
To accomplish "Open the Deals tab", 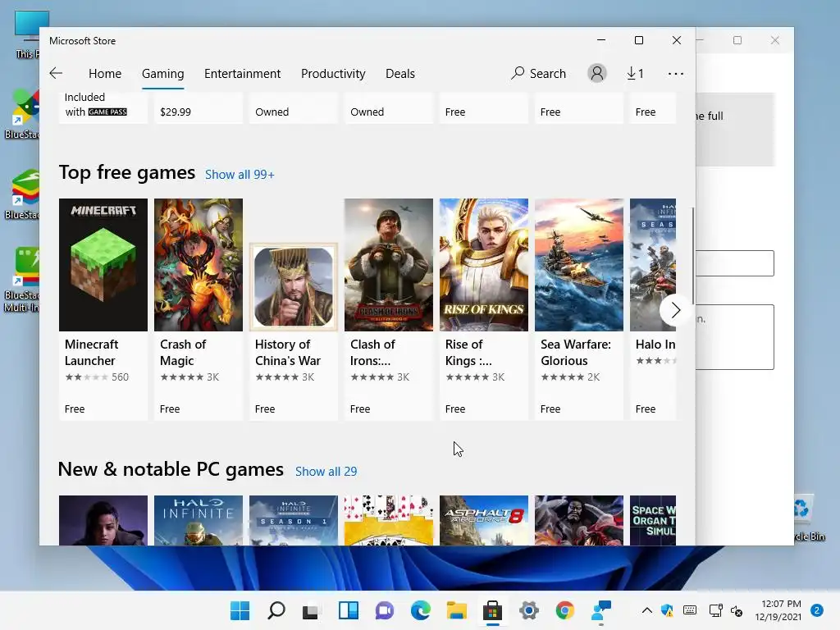I will (400, 73).
